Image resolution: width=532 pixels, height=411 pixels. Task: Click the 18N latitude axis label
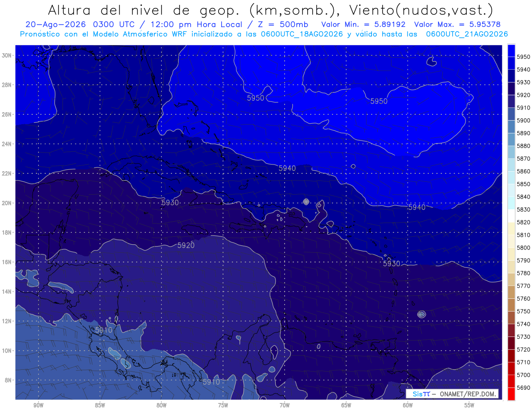click(x=8, y=233)
